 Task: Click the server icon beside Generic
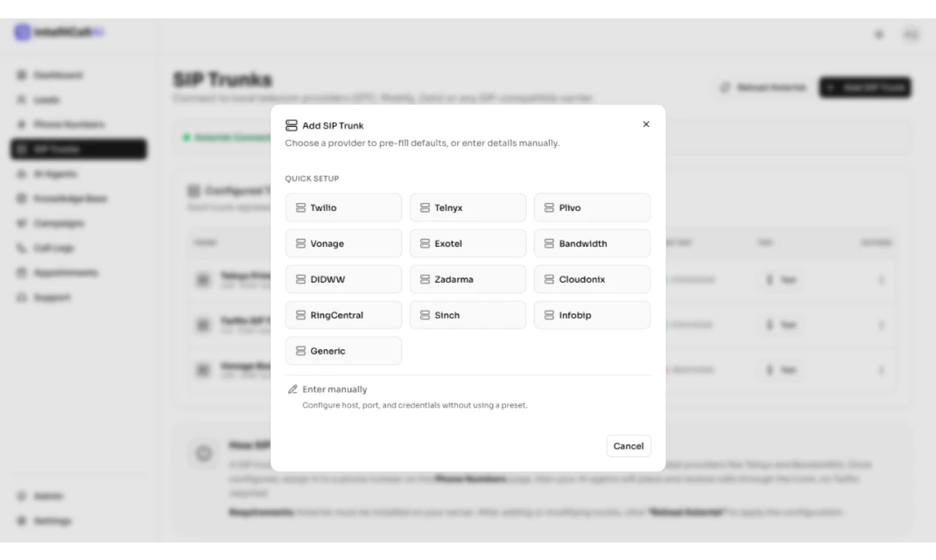coord(301,351)
